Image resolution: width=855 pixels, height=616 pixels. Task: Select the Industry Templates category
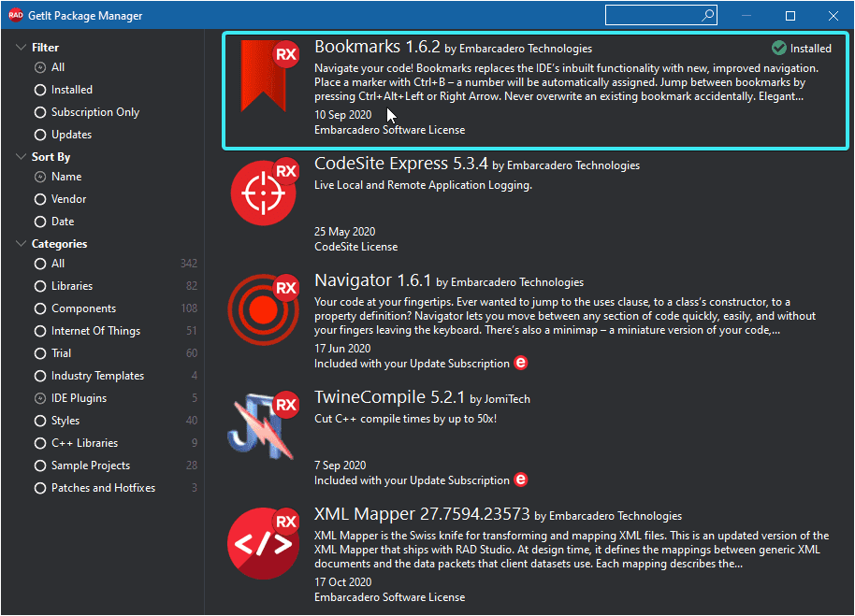(89, 376)
